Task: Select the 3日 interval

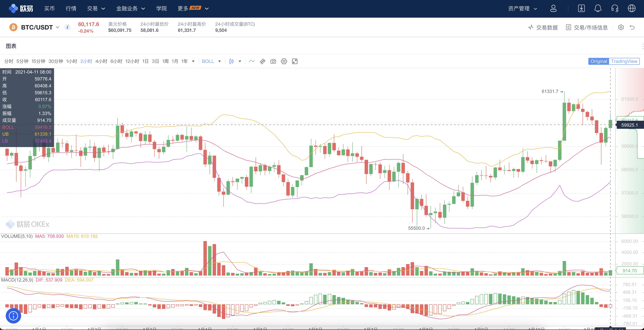Action: [x=155, y=61]
